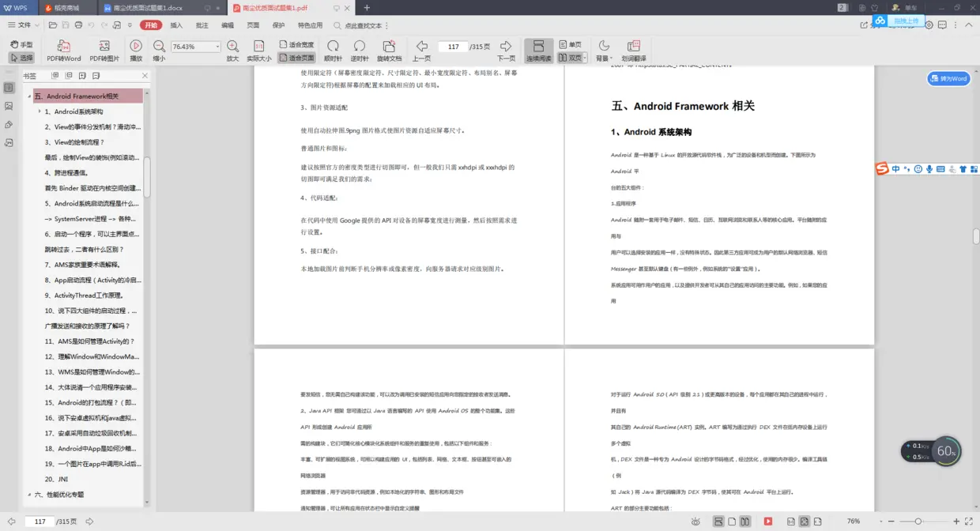Add a new tab with plus button

coord(367,8)
